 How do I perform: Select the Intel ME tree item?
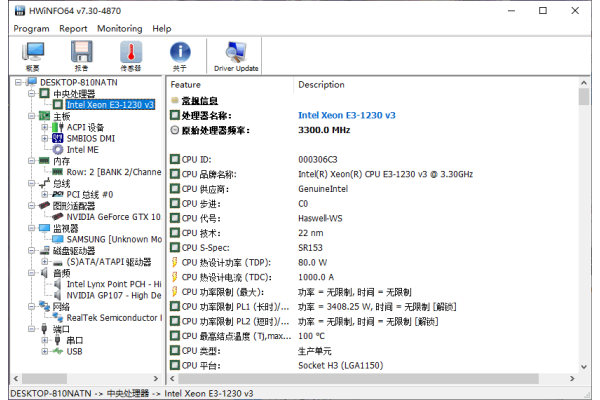click(x=82, y=150)
